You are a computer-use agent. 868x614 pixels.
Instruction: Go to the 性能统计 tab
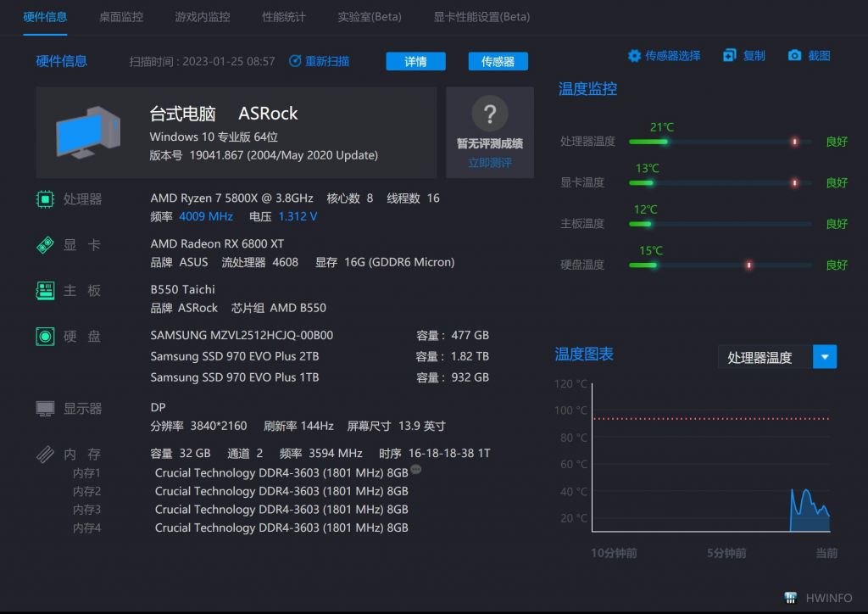[284, 17]
